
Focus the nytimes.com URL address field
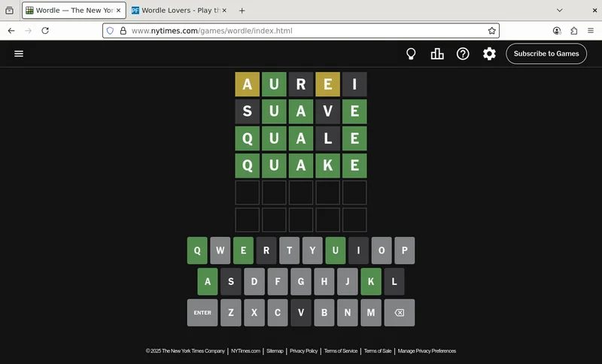300,31
